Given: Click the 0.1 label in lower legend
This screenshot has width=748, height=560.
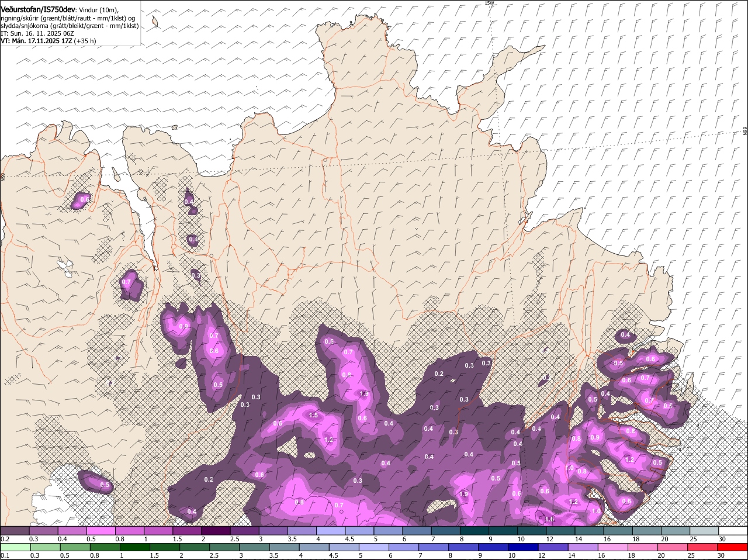Looking at the screenshot, I should coord(5,555).
